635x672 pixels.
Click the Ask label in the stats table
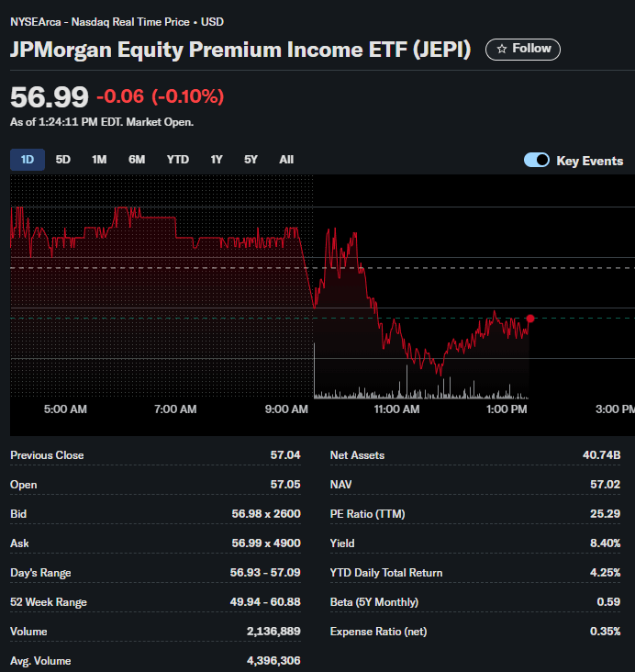pos(19,543)
